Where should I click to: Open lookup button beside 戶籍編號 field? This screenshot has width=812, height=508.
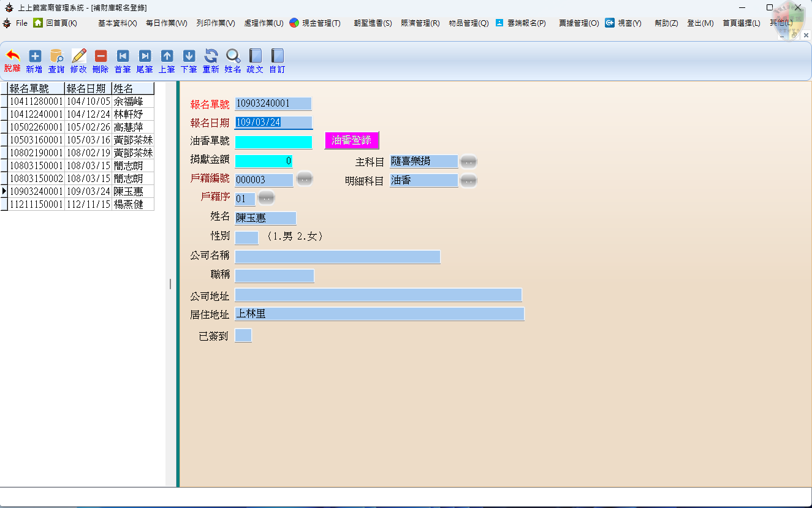pos(305,179)
